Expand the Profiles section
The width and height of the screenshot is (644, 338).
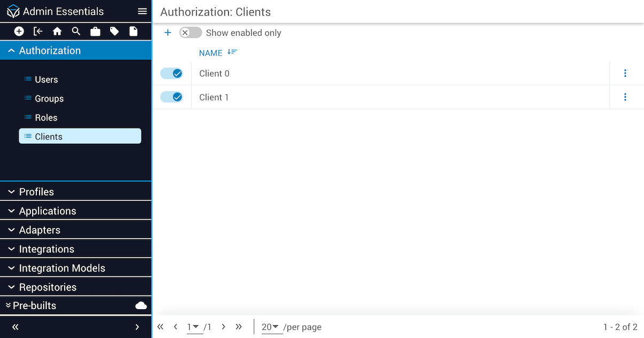pos(36,192)
